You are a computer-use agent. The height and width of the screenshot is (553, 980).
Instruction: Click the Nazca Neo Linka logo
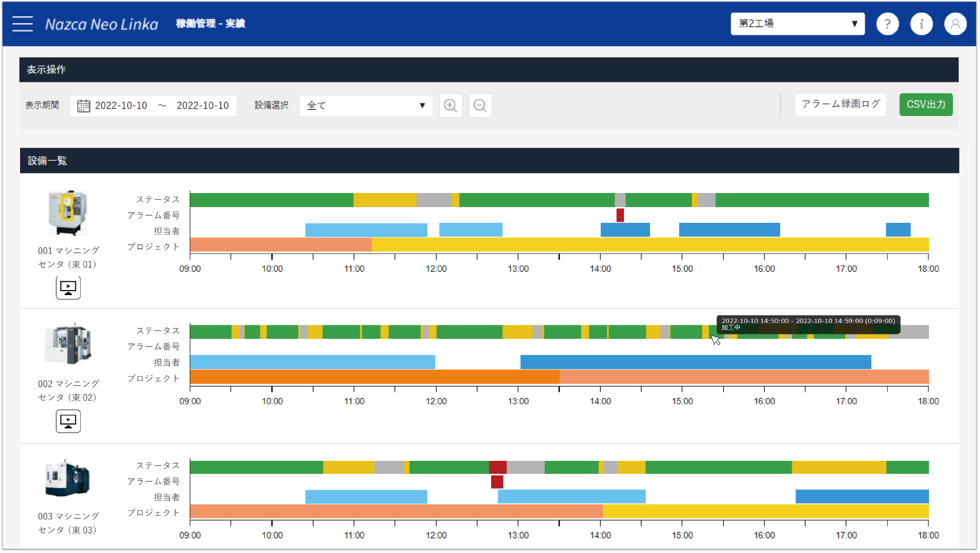coord(101,24)
